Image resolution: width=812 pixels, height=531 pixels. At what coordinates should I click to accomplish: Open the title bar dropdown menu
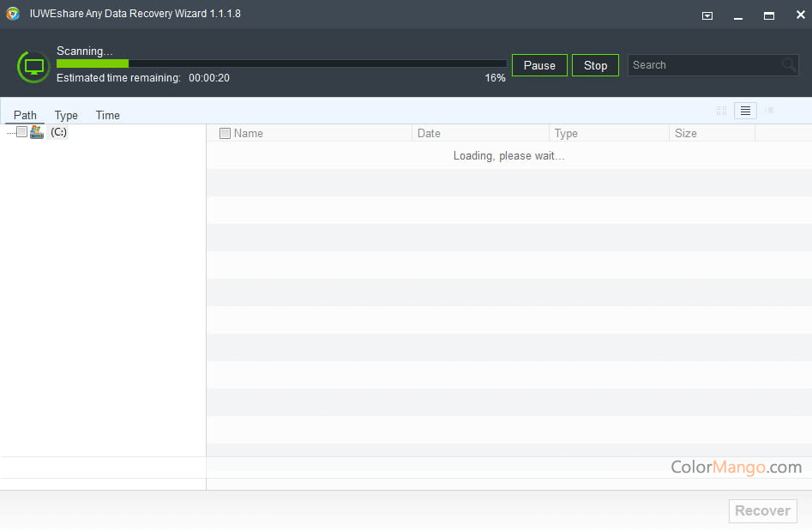[707, 15]
